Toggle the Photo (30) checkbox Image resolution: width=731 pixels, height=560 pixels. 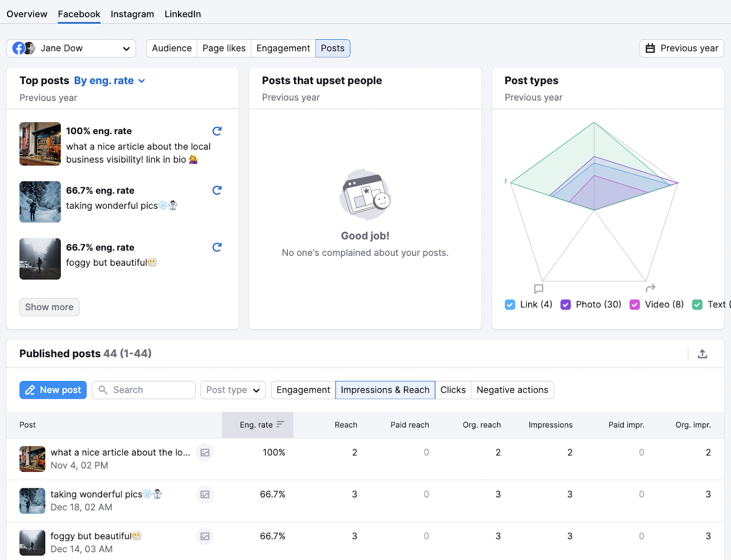click(566, 305)
